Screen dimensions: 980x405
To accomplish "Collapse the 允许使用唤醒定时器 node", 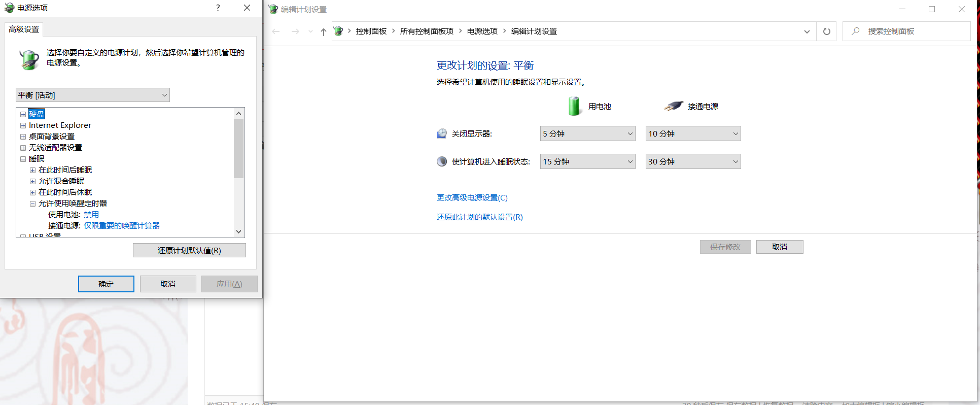I will [32, 204].
